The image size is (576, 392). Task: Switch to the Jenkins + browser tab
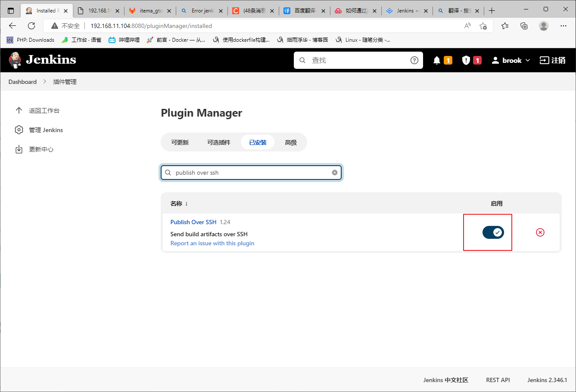tap(407, 11)
